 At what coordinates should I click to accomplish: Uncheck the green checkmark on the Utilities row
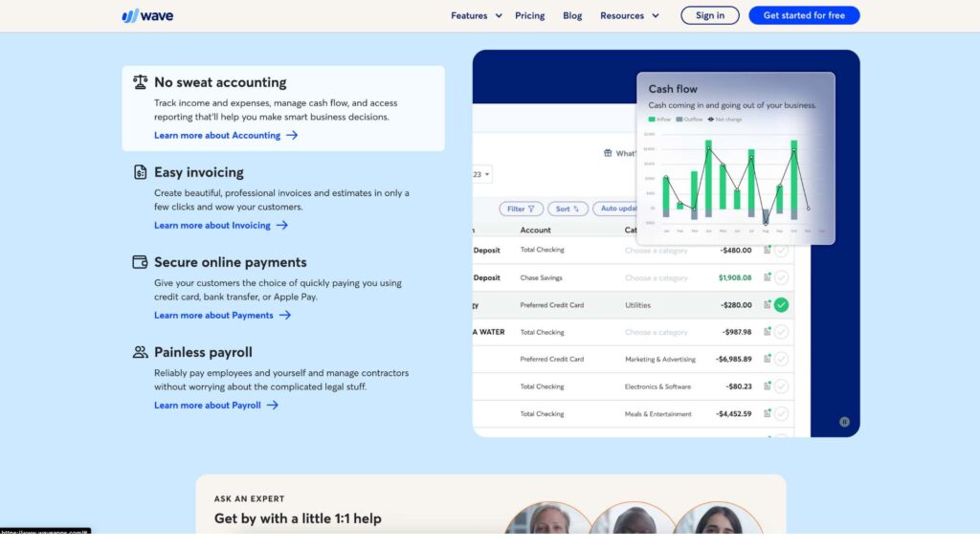(782, 305)
